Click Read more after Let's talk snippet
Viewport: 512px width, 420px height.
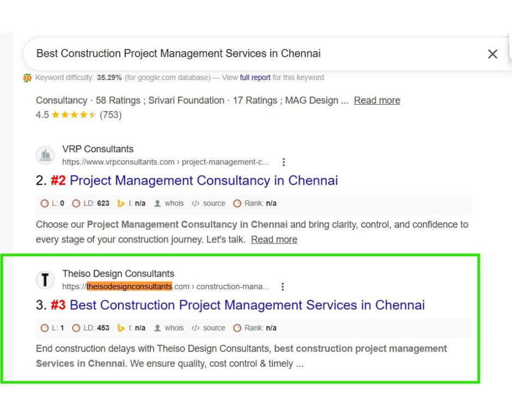click(274, 239)
